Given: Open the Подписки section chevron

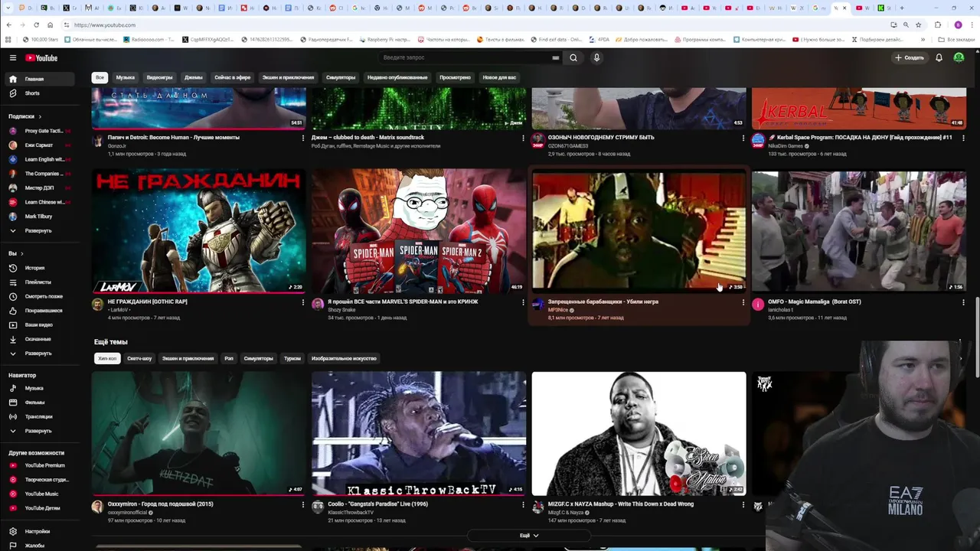Looking at the screenshot, I should pos(40,116).
